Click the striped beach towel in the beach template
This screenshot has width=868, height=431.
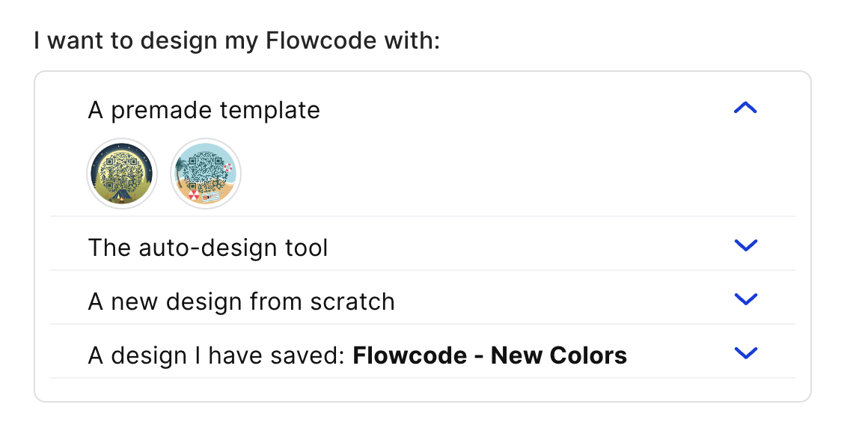(x=210, y=196)
